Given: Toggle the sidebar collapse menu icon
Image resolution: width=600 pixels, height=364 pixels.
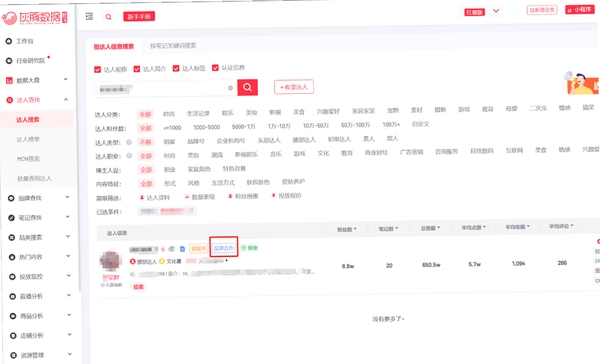Looking at the screenshot, I should [x=89, y=16].
